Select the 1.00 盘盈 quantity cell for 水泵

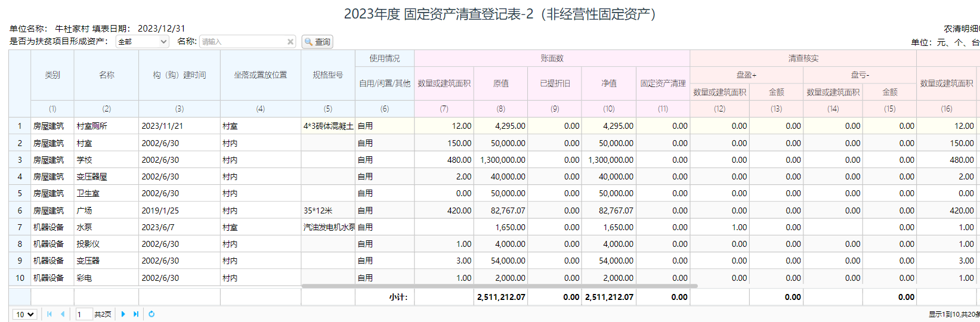pos(720,227)
